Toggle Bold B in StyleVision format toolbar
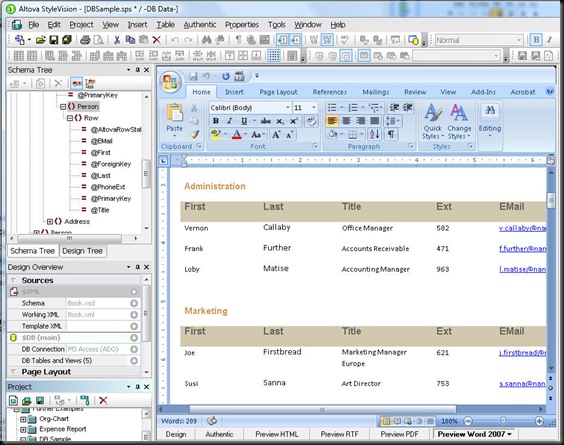Image resolution: width=564 pixels, height=445 pixels. tap(536, 40)
